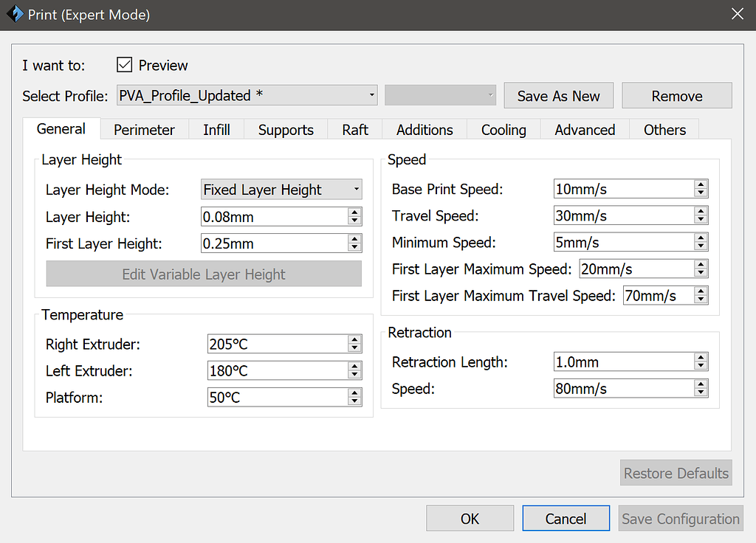
Task: Decrease First Layer Height with down arrow
Action: (x=355, y=246)
